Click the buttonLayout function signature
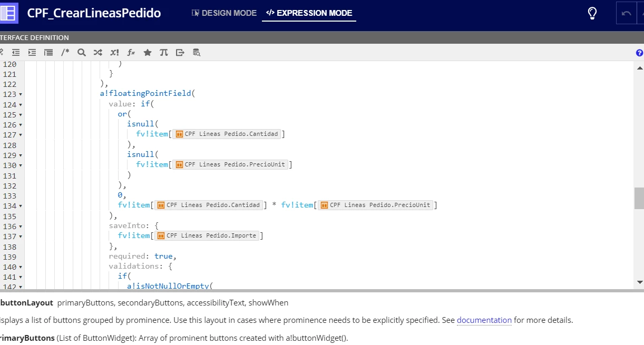Image resolution: width=644 pixels, height=345 pixels. 144,303
